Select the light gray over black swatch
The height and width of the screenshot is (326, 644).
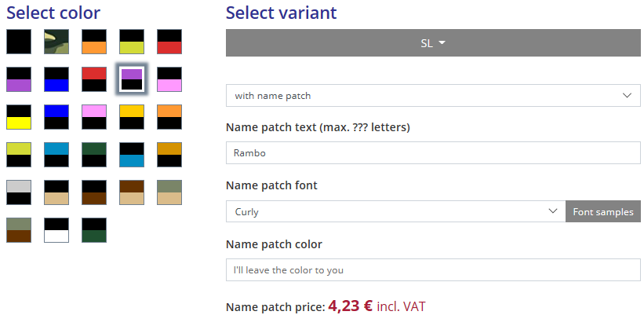click(x=19, y=192)
